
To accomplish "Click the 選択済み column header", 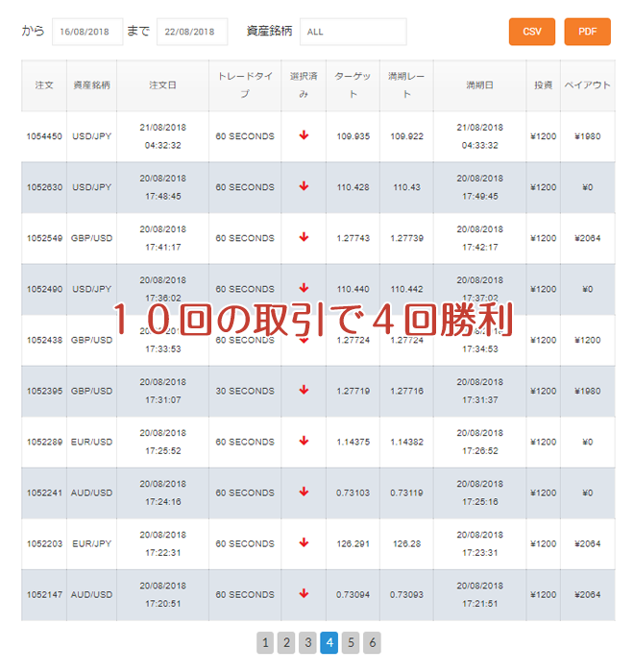I will 304,85.
